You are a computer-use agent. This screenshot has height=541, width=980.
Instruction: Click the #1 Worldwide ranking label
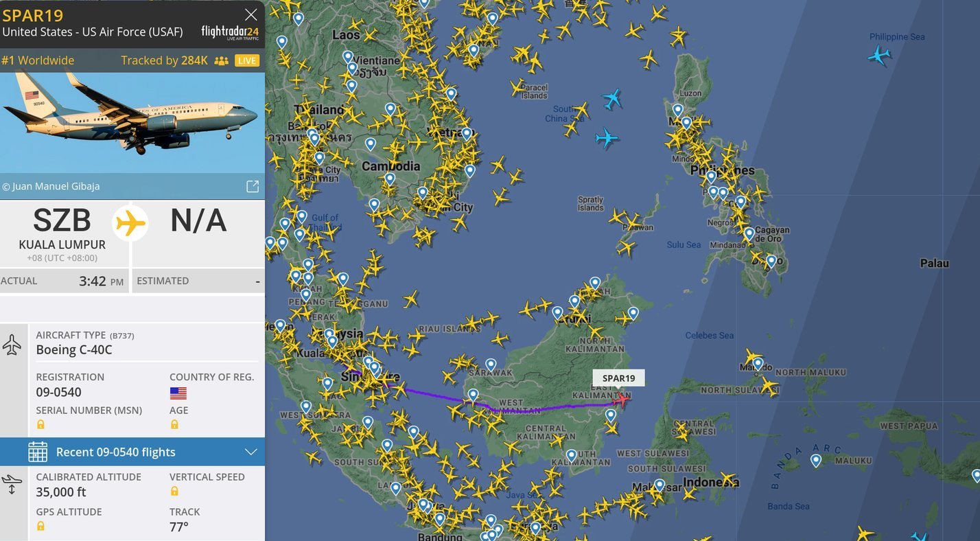38,60
